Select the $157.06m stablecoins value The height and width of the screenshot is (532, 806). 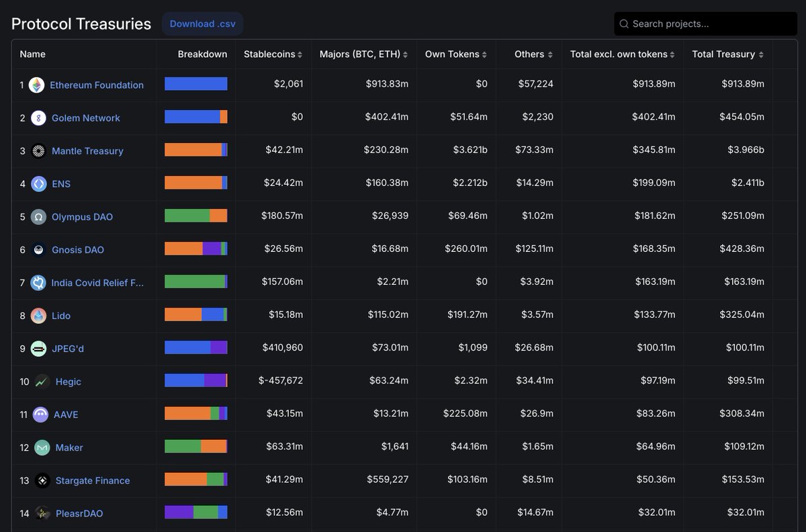click(x=282, y=281)
